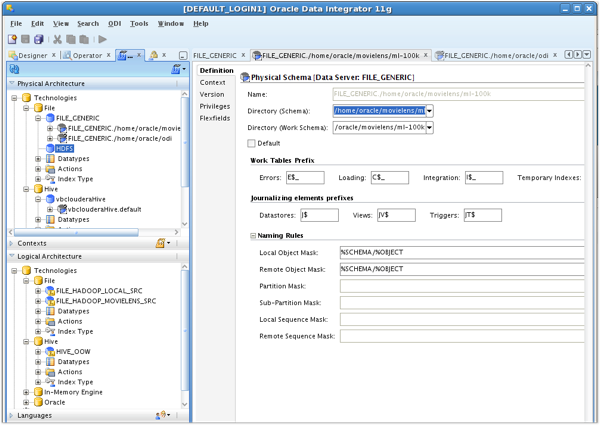Show the editor tab list dropdown
Image resolution: width=600 pixels, height=425 pixels.
coord(587,55)
